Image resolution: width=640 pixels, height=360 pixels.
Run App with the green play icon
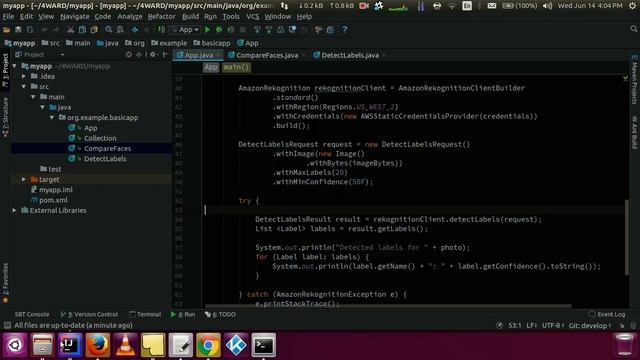(x=207, y=30)
